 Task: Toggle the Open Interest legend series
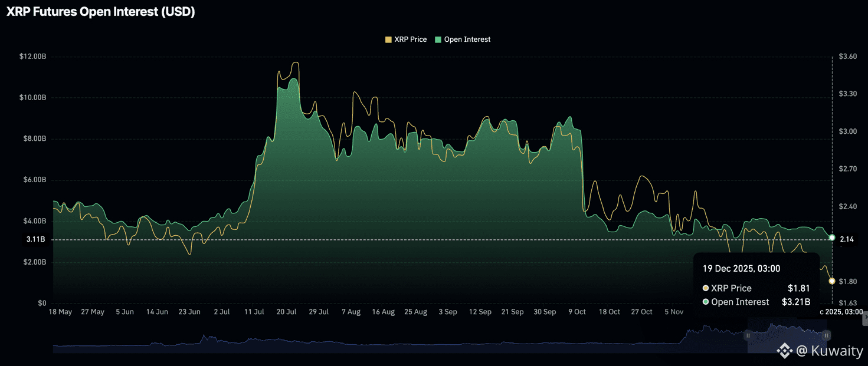[x=467, y=39]
